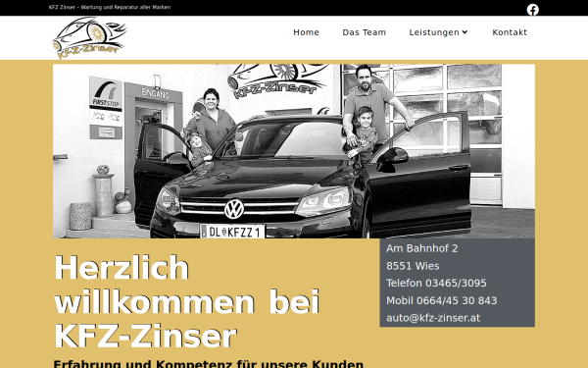
Task: Click the family and car hero photo
Action: coord(294,151)
